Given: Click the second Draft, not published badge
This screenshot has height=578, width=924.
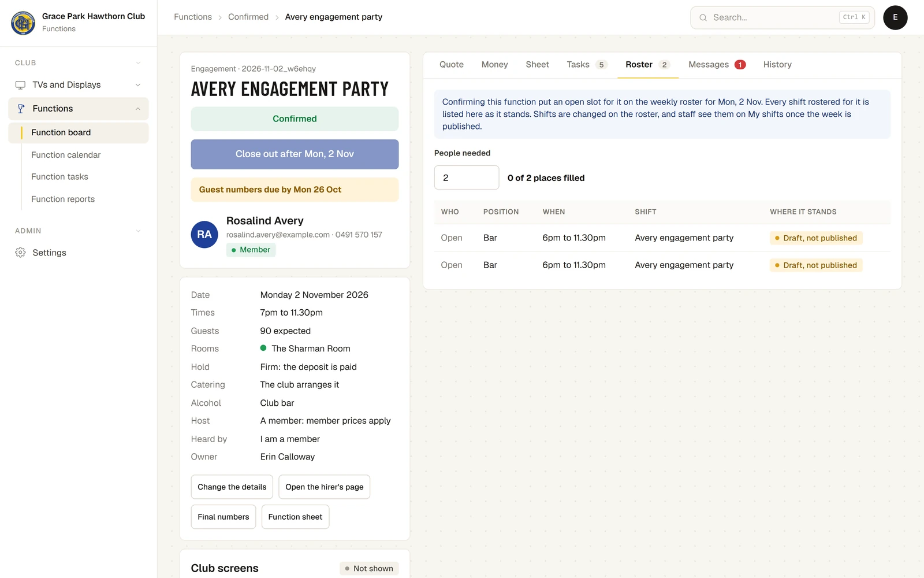Looking at the screenshot, I should [816, 265].
